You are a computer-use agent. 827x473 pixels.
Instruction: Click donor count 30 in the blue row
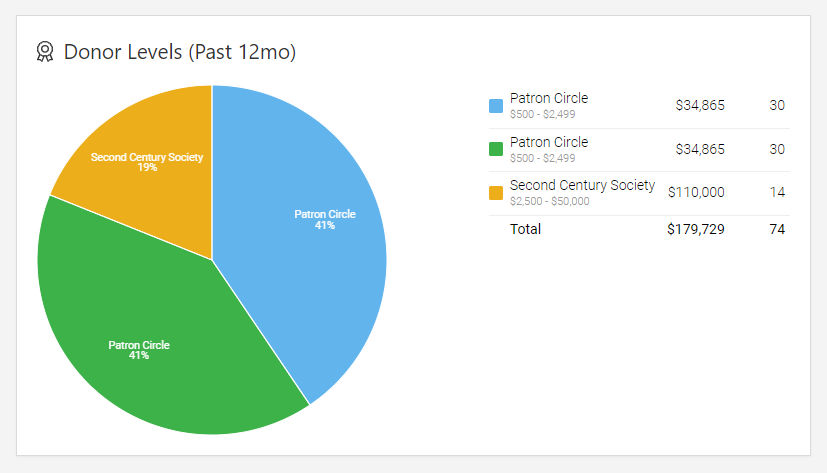tap(777, 105)
